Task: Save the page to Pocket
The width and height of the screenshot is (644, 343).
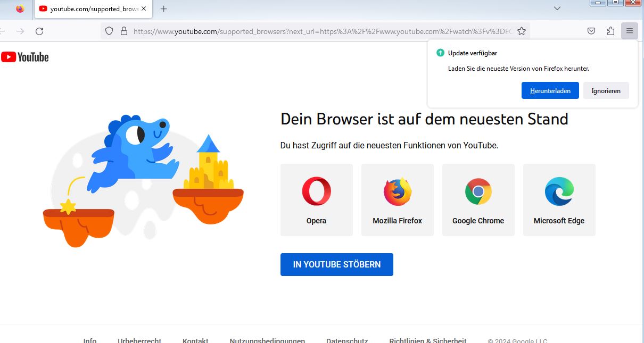Action: point(591,31)
